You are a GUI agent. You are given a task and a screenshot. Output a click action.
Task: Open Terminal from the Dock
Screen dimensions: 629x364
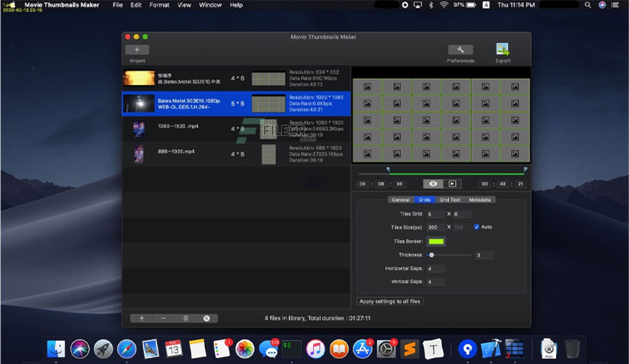(x=292, y=349)
